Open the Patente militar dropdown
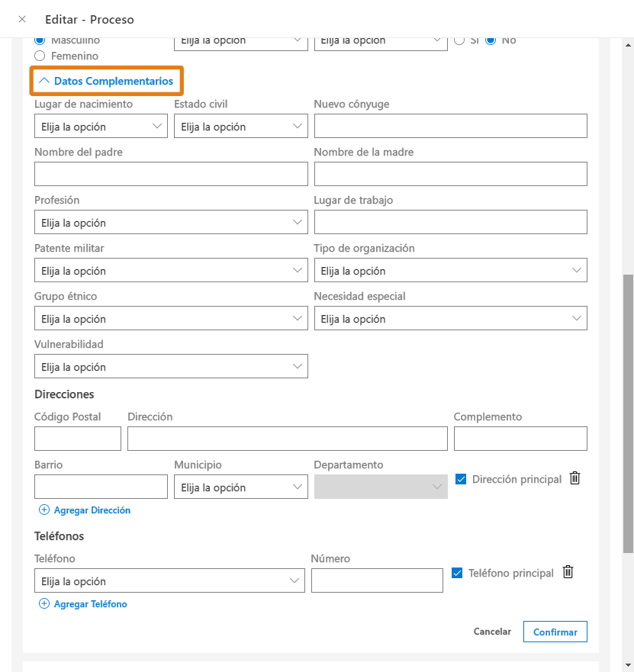Screen dimensions: 634x672 point(171,270)
